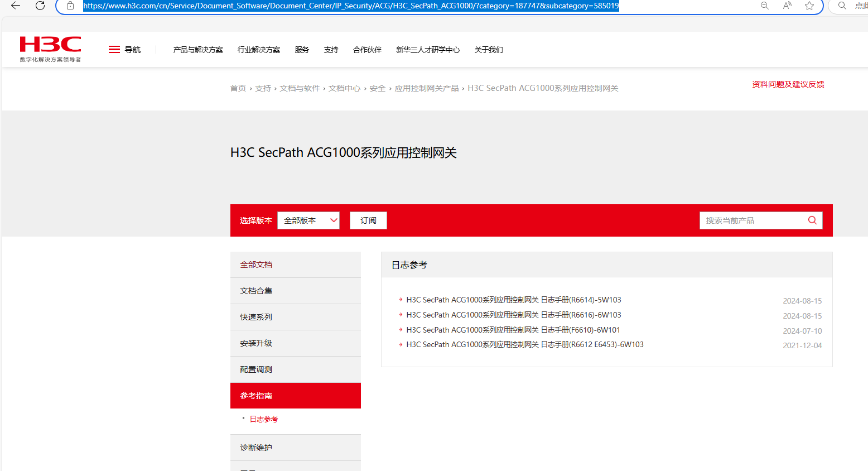Collapse the 参考指南 sidebar section
868x471 pixels.
(296, 396)
